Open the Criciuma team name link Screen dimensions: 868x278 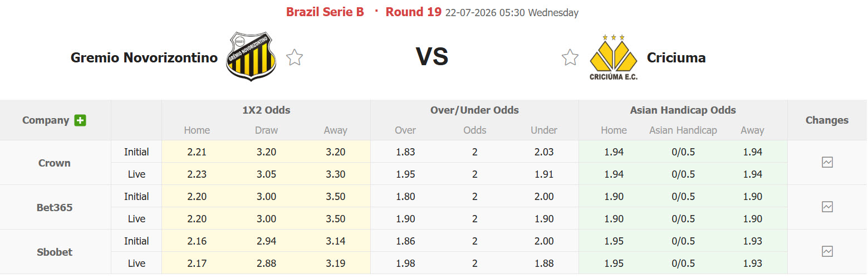coord(676,57)
